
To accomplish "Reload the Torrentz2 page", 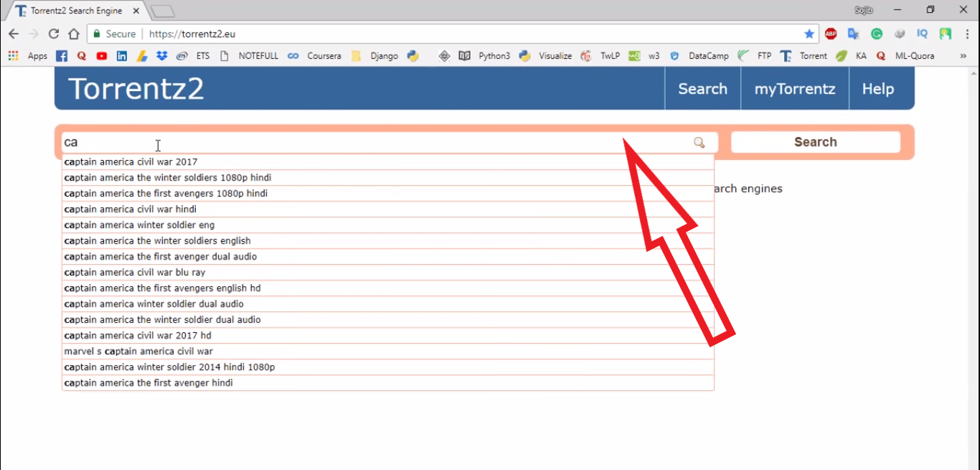I will 54,34.
